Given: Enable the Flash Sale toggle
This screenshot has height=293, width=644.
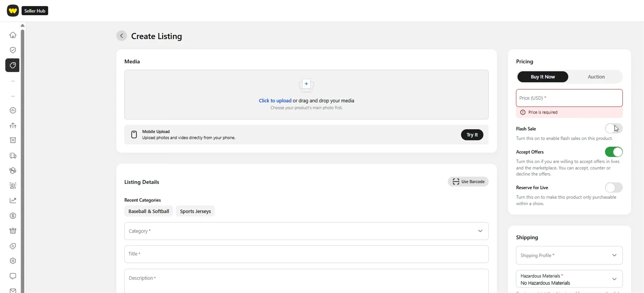Looking at the screenshot, I should (613, 128).
